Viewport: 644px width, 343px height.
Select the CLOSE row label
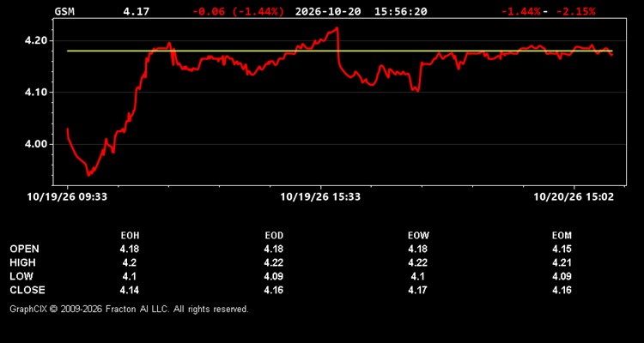(x=27, y=290)
